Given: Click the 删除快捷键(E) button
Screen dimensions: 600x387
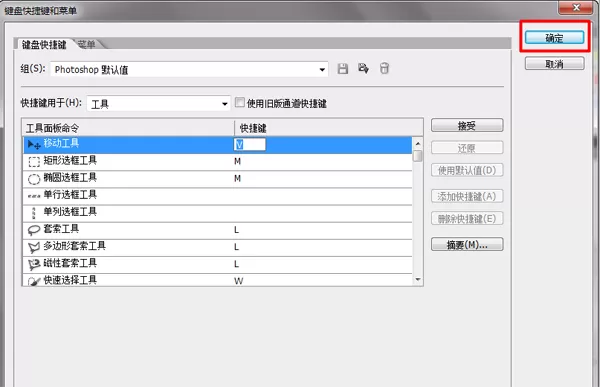Looking at the screenshot, I should pos(467,219).
